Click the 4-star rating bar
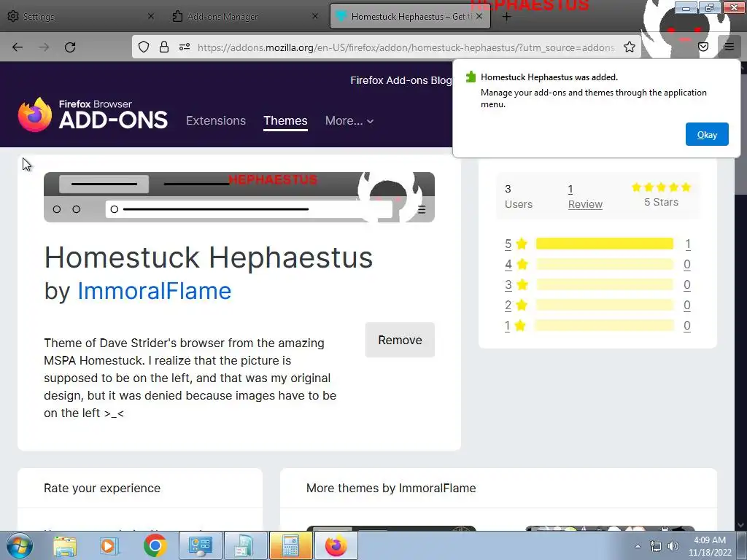This screenshot has width=747, height=560. pyautogui.click(x=605, y=264)
